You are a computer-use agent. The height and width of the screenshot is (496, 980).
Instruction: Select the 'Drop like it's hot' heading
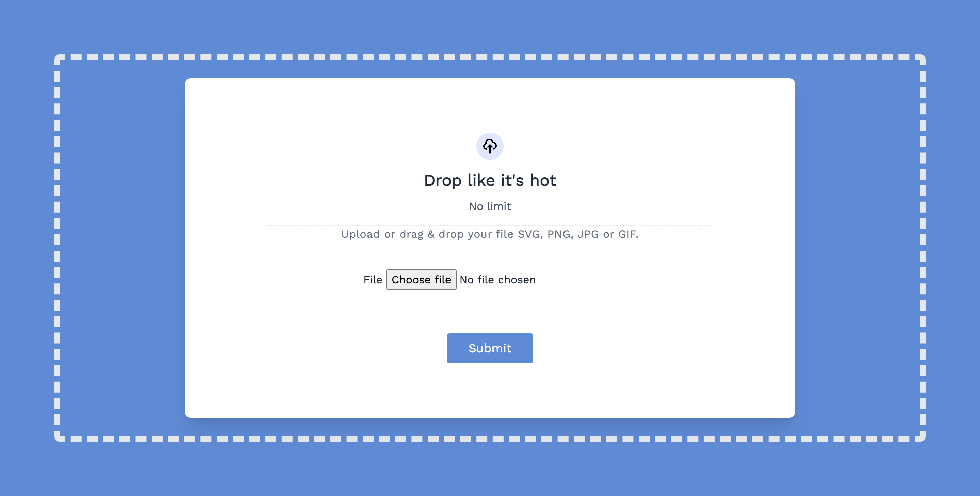[x=490, y=180]
